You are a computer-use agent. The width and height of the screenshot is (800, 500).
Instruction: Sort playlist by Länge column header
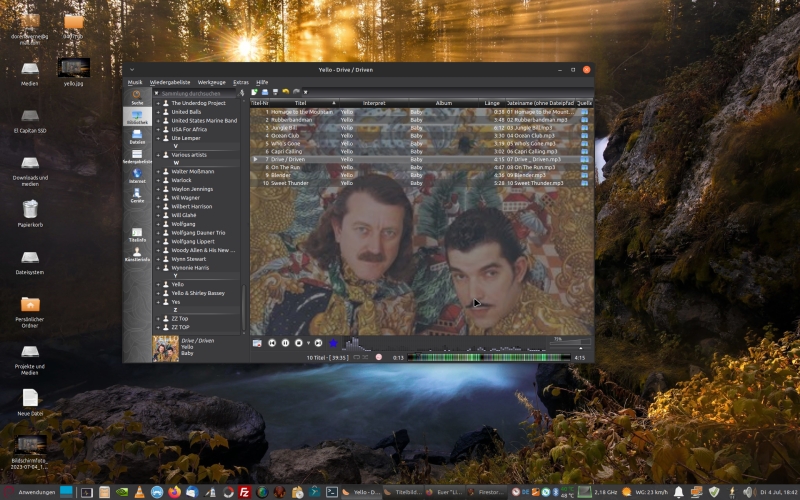click(x=491, y=103)
